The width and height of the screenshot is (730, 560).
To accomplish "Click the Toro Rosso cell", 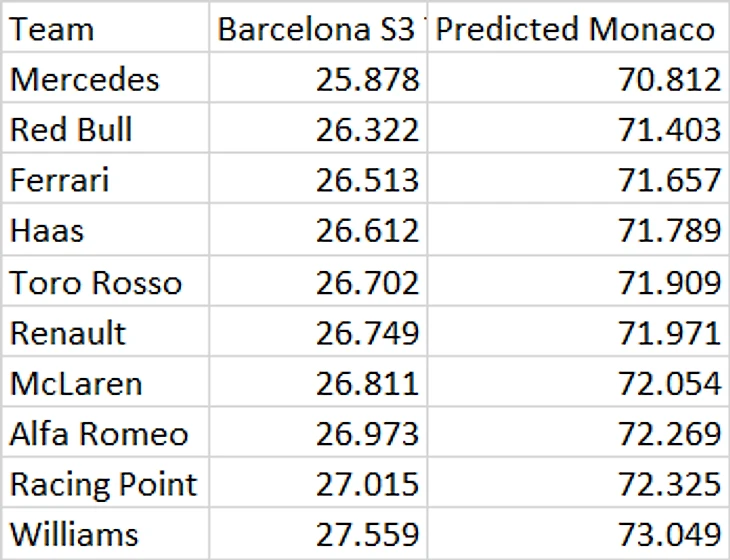I will [105, 283].
